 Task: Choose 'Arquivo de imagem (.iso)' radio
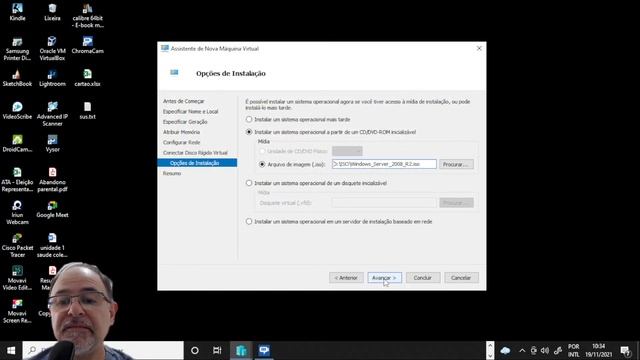[292, 164]
